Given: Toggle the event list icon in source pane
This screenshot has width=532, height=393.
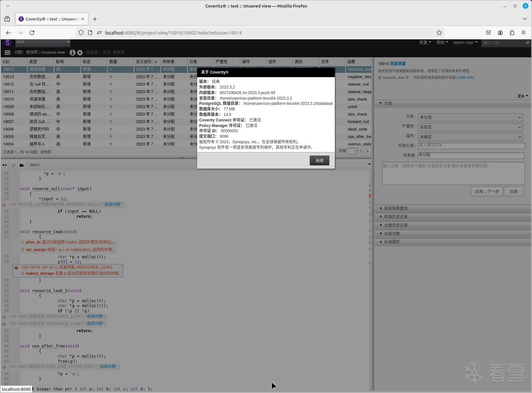Looking at the screenshot, I should pos(5,165).
